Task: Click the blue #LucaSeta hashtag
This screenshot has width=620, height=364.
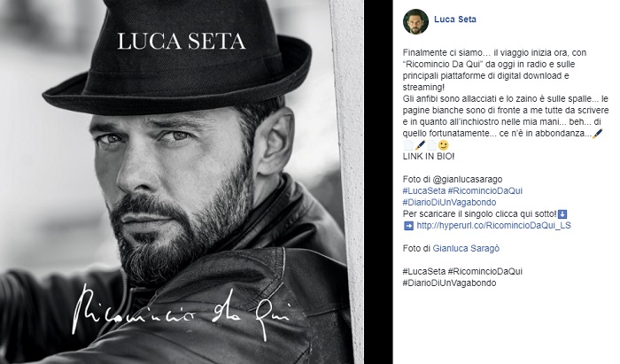Action: 424,191
